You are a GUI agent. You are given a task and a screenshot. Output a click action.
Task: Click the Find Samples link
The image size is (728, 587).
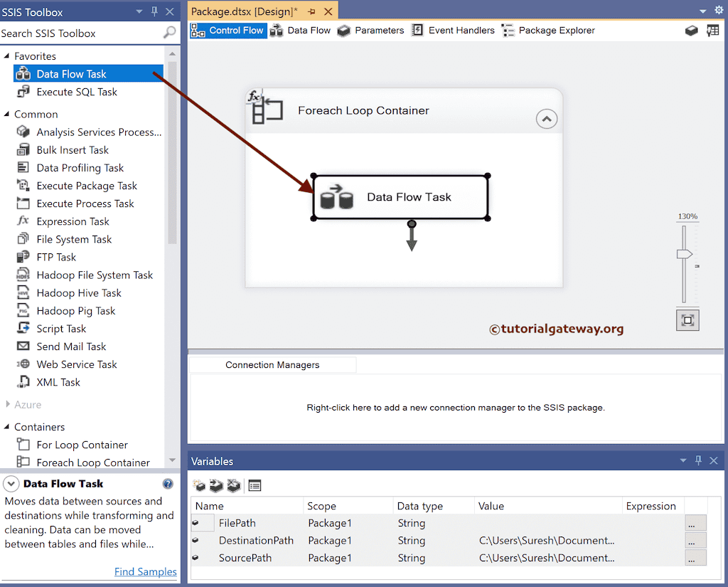point(145,571)
